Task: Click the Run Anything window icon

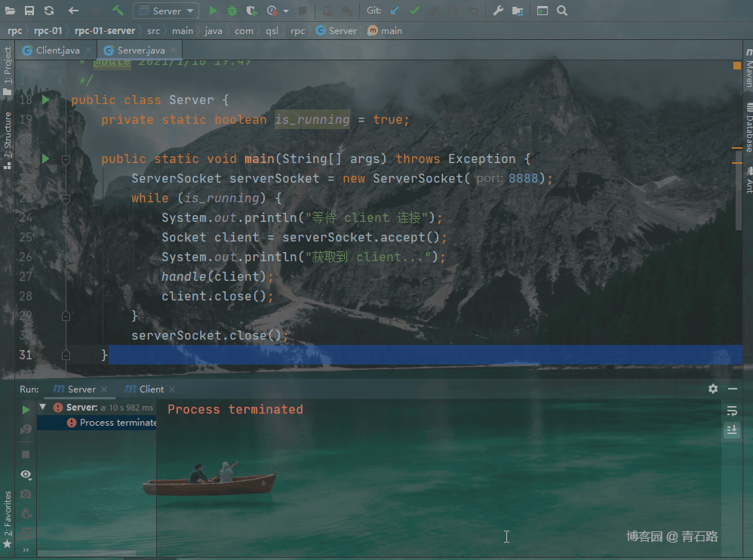Action: (x=542, y=11)
